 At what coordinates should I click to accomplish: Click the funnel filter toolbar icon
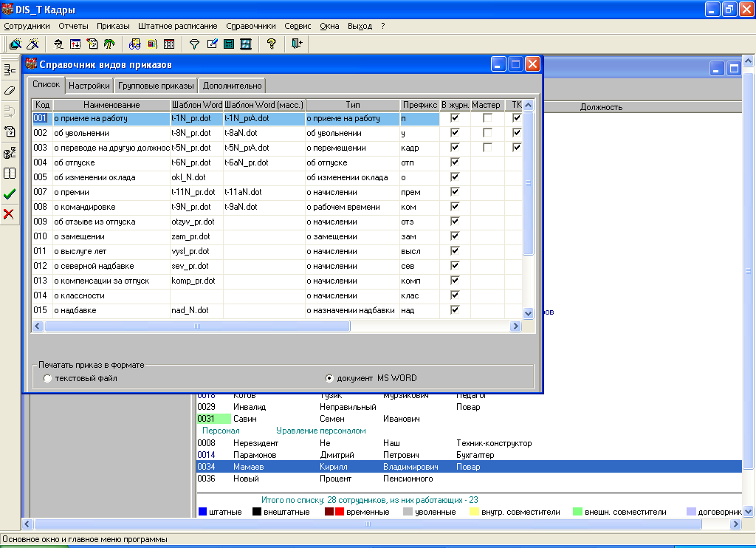(x=195, y=44)
